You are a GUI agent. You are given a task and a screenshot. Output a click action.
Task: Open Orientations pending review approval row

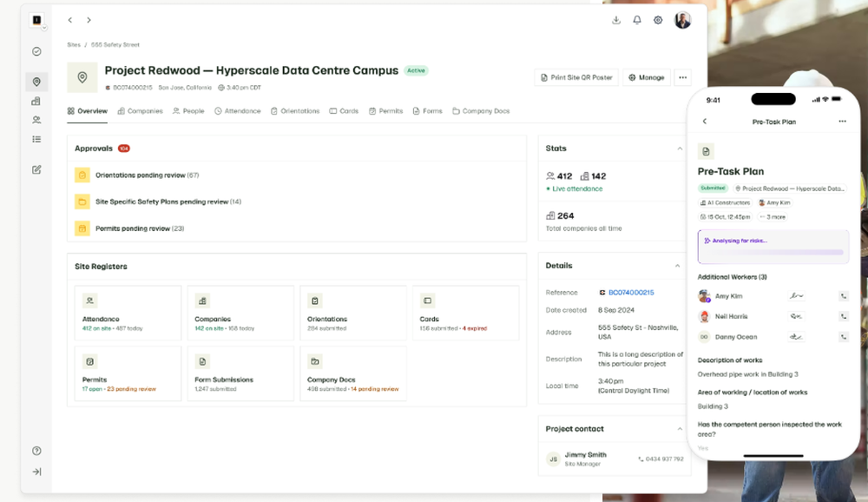point(297,175)
